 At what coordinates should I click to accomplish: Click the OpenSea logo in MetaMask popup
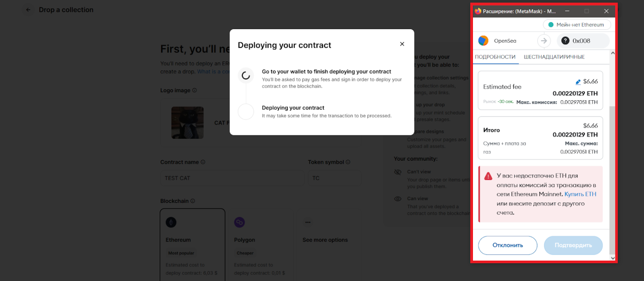click(x=483, y=41)
